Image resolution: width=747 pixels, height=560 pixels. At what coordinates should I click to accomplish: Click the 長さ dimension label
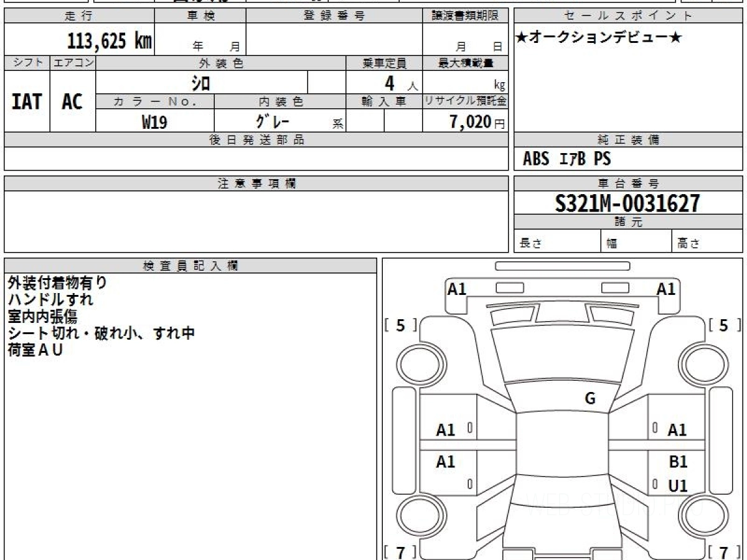coord(531,244)
